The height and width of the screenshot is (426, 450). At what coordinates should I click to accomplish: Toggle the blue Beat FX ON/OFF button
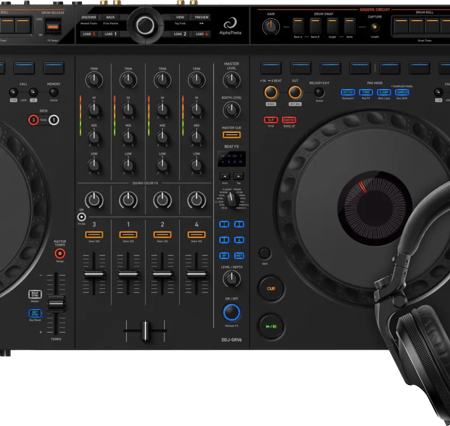pos(231,312)
